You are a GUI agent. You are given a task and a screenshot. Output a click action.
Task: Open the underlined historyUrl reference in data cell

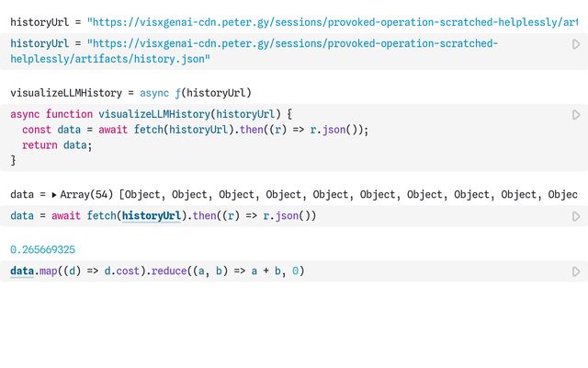click(x=153, y=216)
